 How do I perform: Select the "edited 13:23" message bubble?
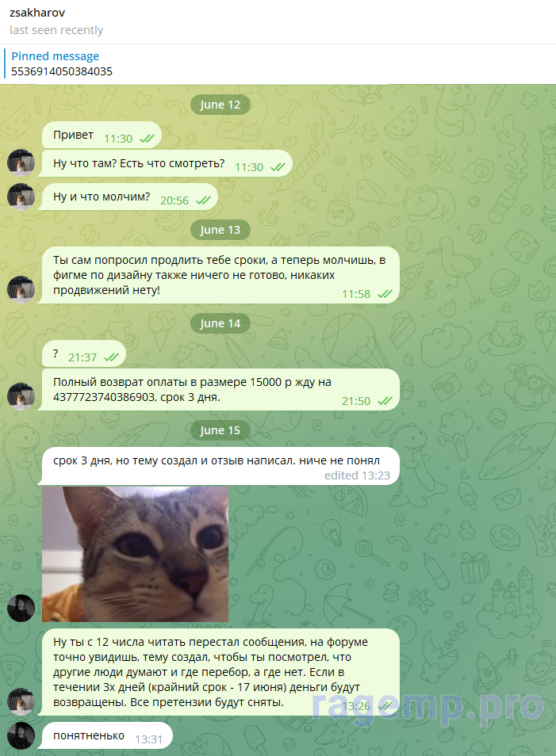tap(220, 466)
